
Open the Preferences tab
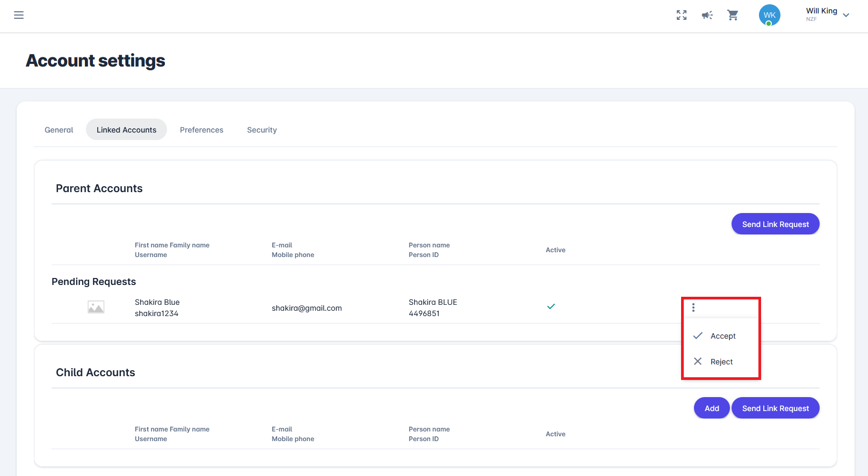click(201, 130)
